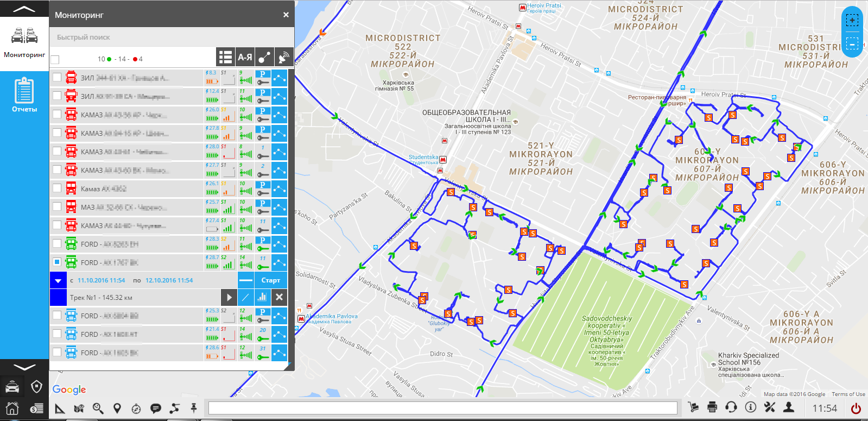Screen dimensions: 868x421
Task: Click green truck icon of FORD 28.3 row
Action: click(x=71, y=243)
